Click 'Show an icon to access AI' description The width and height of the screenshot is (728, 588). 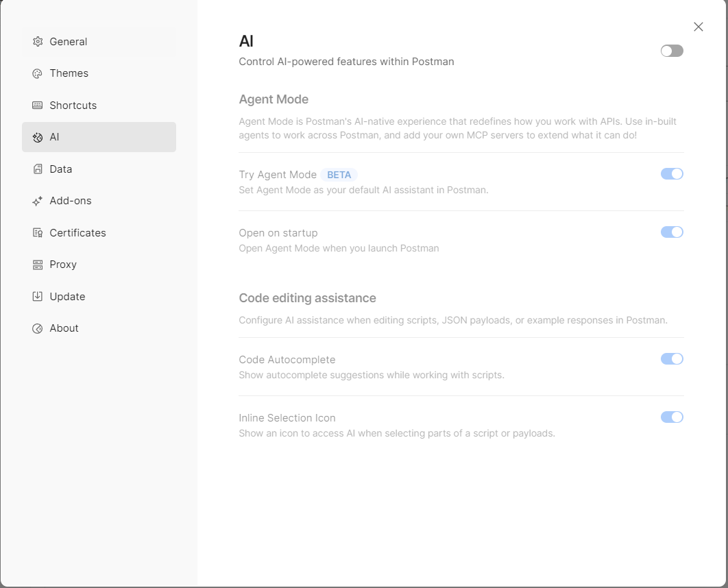click(397, 433)
